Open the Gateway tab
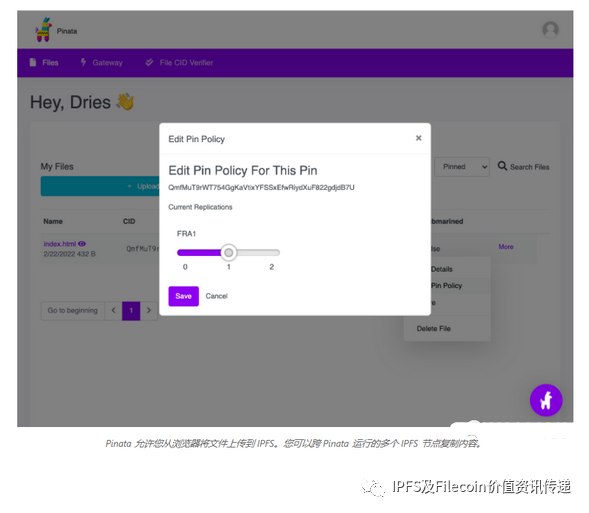This screenshot has height=513, width=589. [101, 63]
